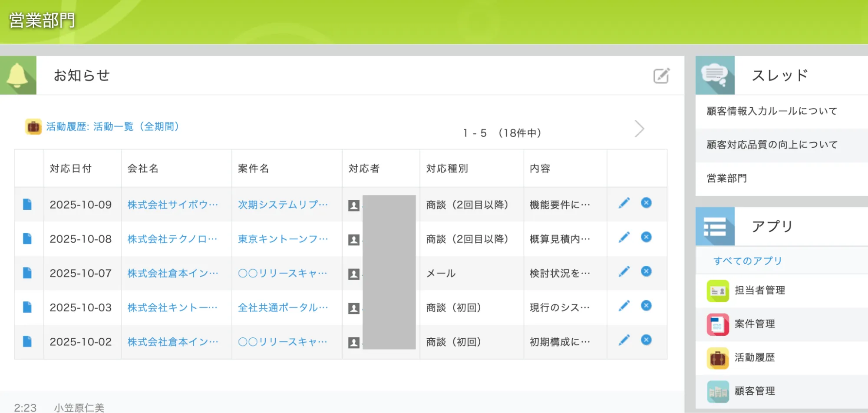The image size is (868, 413).
Task: Delete the 2025-10-07 record using the x icon
Action: point(646,271)
